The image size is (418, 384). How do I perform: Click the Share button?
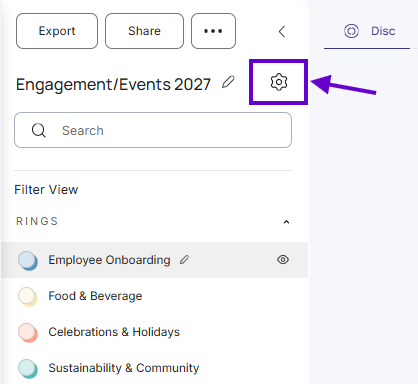pyautogui.click(x=144, y=31)
